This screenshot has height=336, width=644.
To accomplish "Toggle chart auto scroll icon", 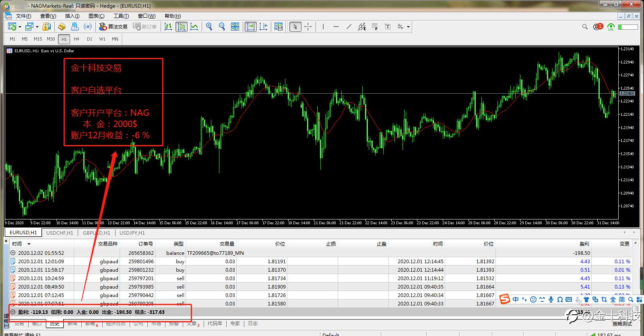I will coord(250,27).
